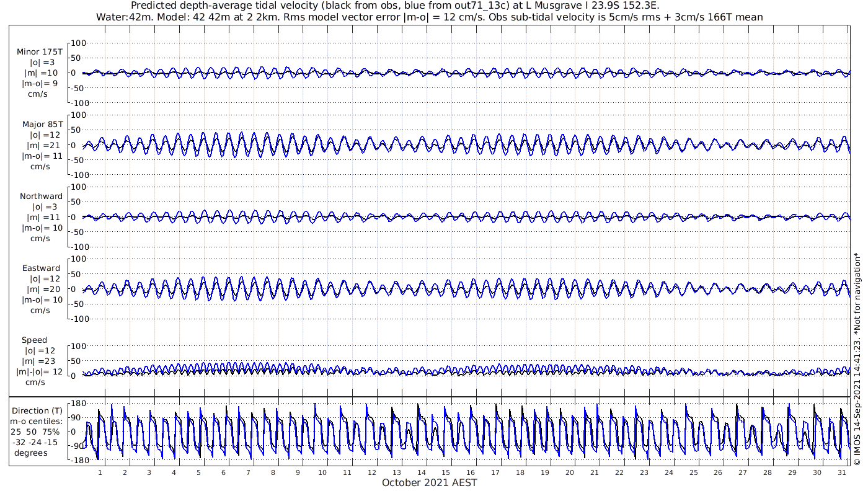868x496 pixels.
Task: Select the "Speed" panel label
Action: [34, 340]
